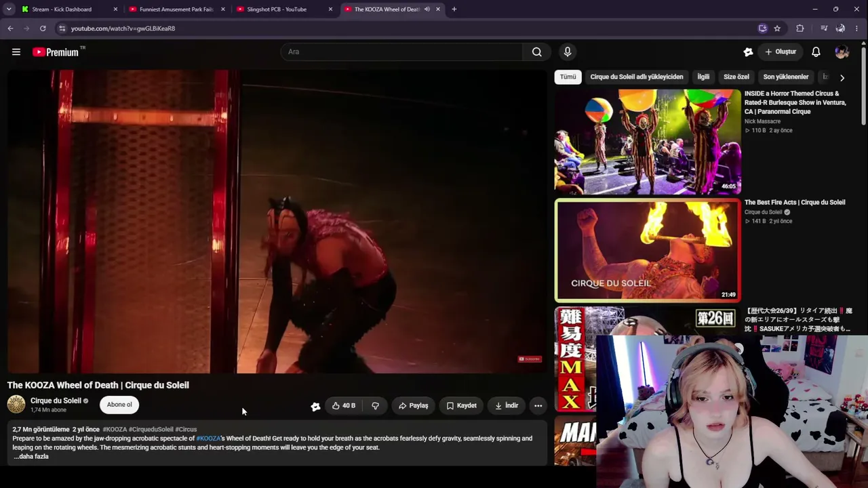Click the subscribe watermark in video corner

pyautogui.click(x=530, y=359)
